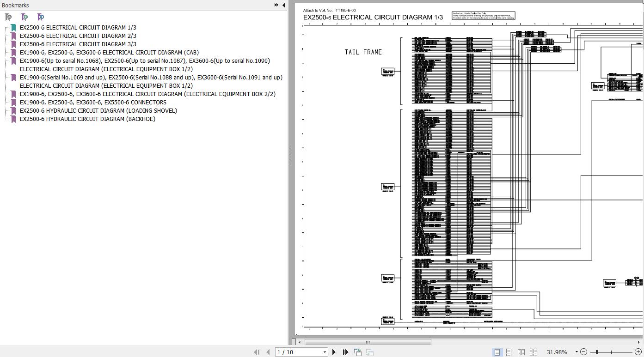Click bookmark flag icon beside ELECTRICAL CIRCUIT DIAGRAM 2/3
Viewport: 644px width, 357px height.
point(13,36)
